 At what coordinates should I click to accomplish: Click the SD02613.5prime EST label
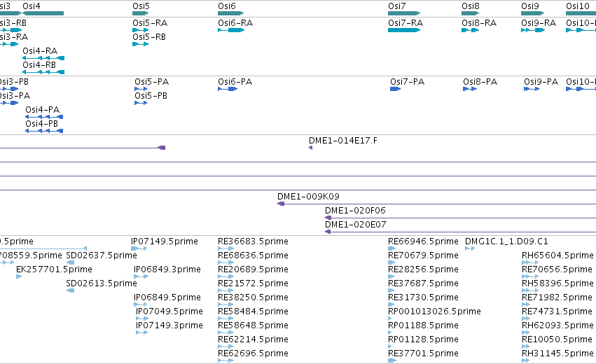pyautogui.click(x=102, y=283)
